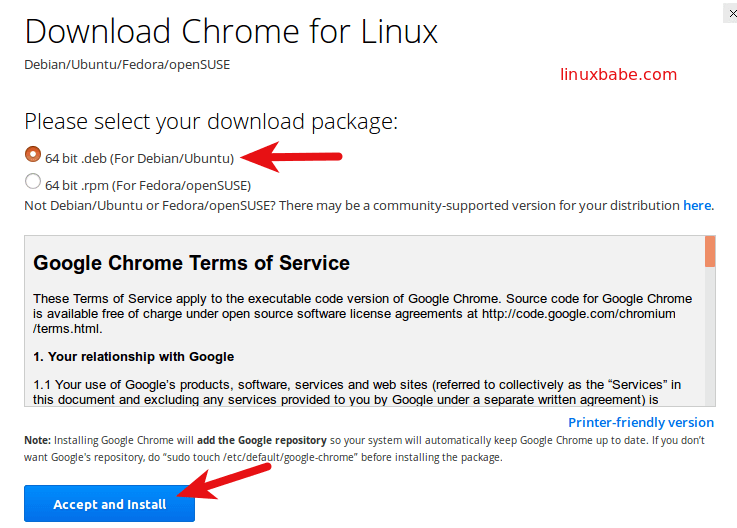The width and height of the screenshot is (737, 528).
Task: Click the linuxbabe.com watermark text
Action: click(617, 74)
